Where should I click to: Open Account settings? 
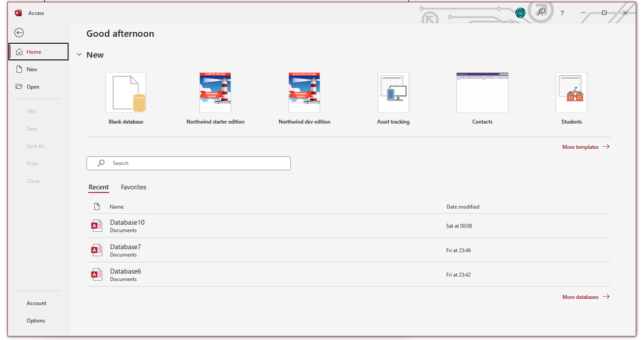tap(37, 303)
